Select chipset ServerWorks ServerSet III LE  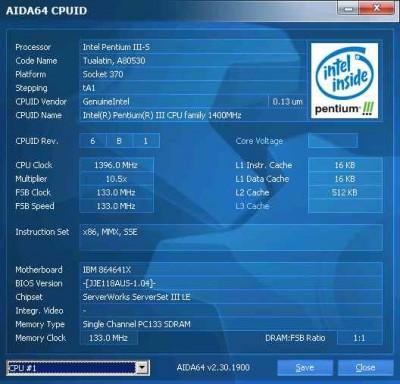pos(136,297)
